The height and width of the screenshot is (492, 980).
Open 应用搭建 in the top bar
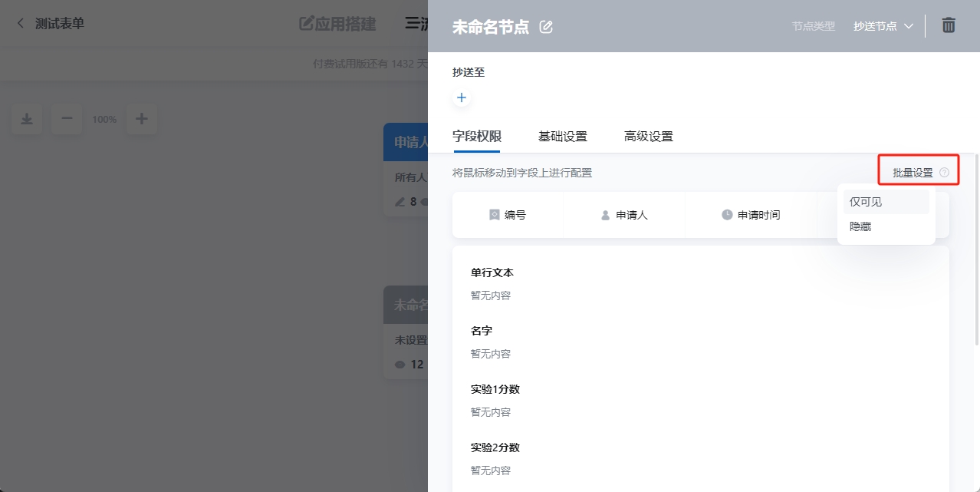click(x=337, y=24)
